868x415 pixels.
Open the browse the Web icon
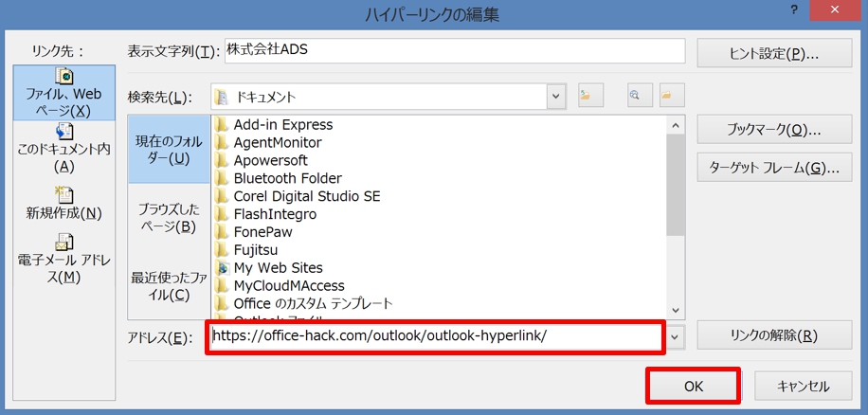click(x=640, y=96)
